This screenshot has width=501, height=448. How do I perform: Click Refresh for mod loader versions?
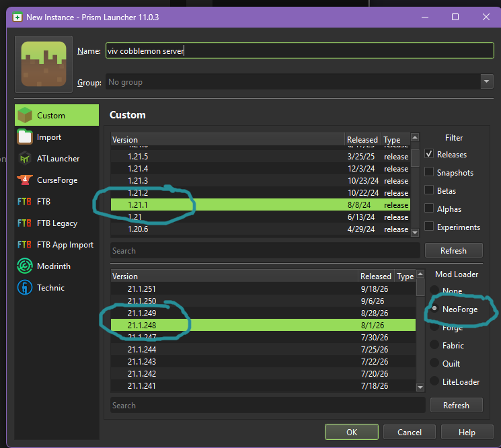456,405
